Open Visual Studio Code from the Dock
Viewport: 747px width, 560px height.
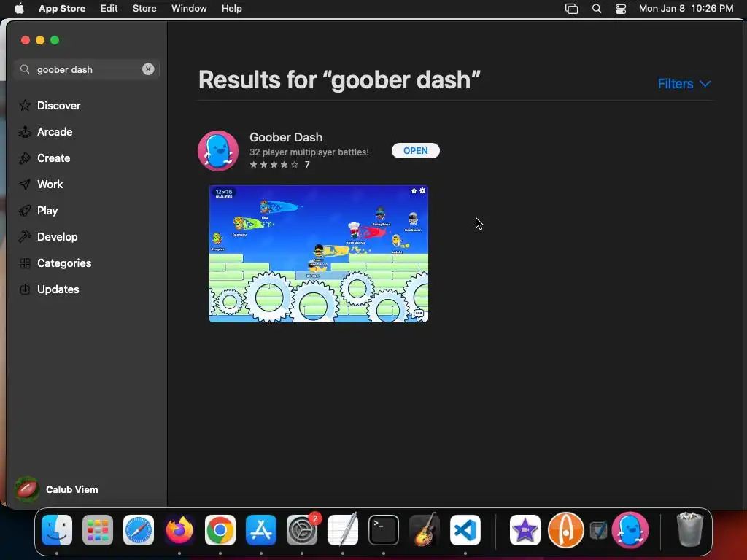465,530
